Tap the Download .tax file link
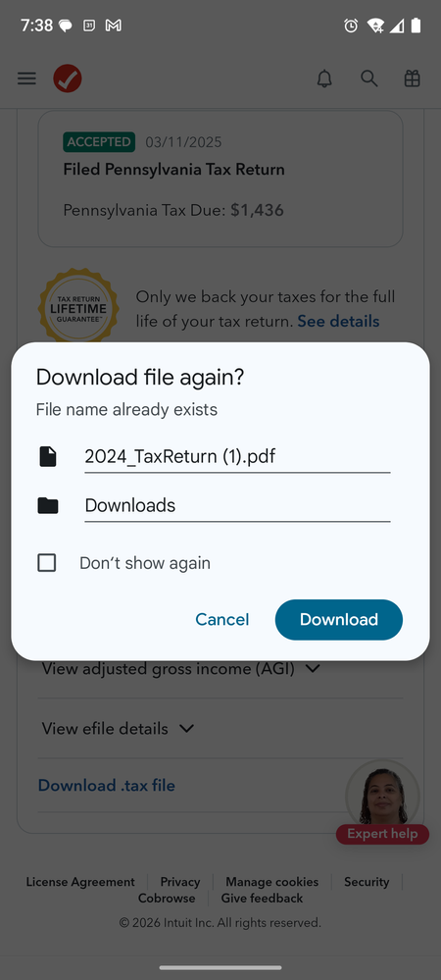The image size is (441, 980). pyautogui.click(x=107, y=786)
